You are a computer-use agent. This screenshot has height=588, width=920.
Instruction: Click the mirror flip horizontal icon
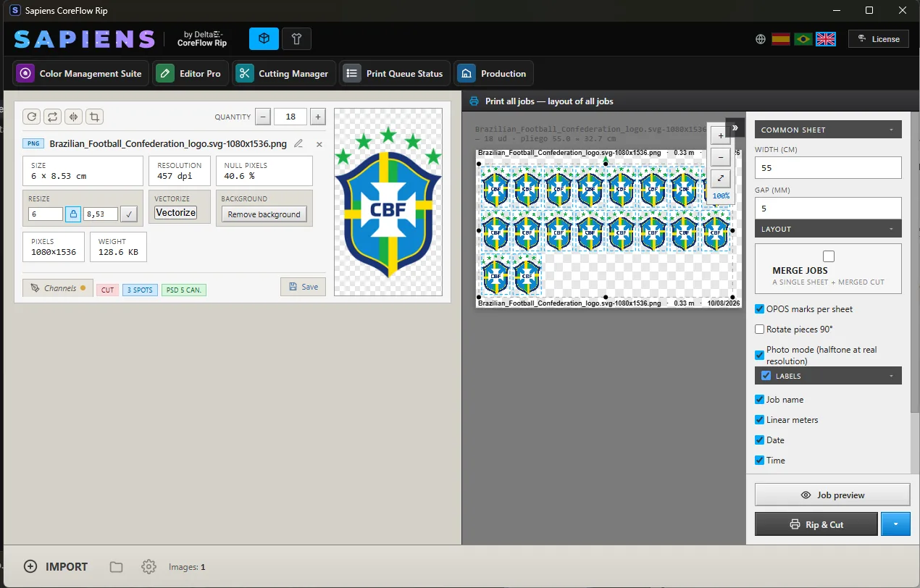pos(73,117)
